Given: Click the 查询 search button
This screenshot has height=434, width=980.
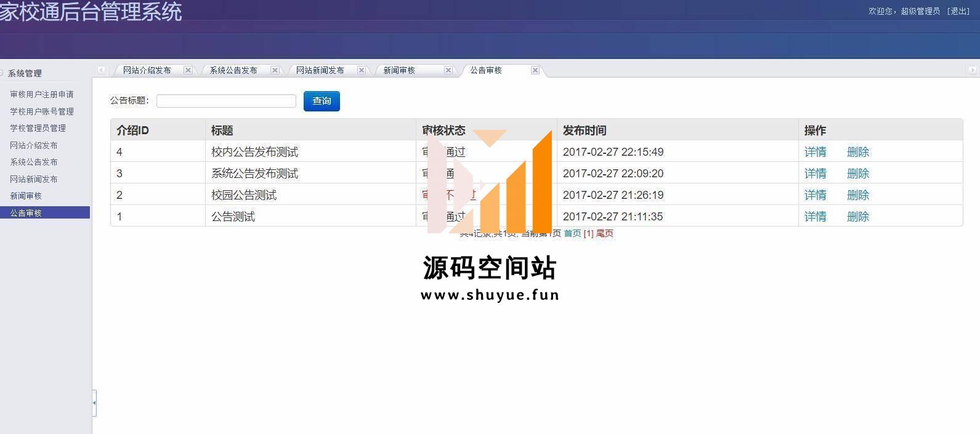Looking at the screenshot, I should coord(322,101).
